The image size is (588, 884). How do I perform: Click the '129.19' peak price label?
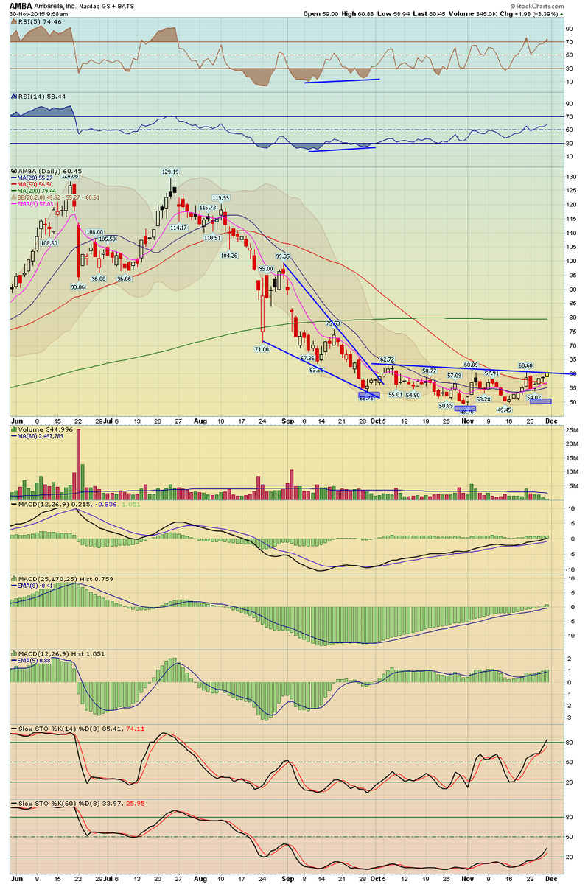171,172
